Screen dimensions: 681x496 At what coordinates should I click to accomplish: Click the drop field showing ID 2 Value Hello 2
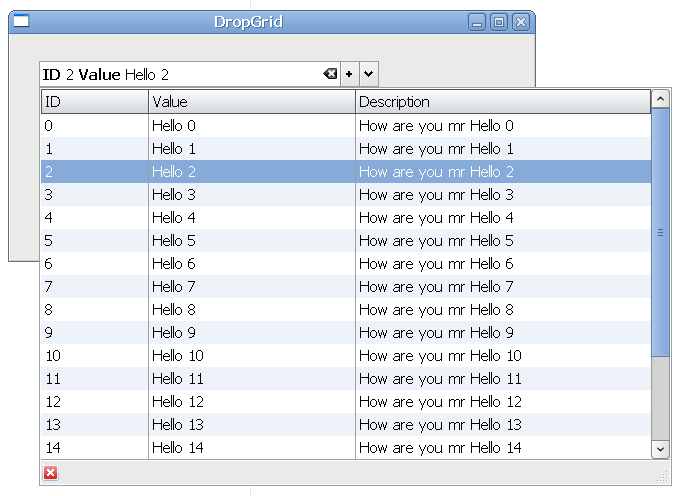[180, 74]
